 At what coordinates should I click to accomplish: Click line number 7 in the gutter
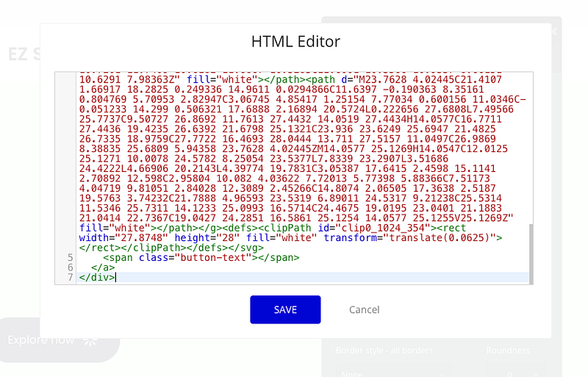pos(70,277)
